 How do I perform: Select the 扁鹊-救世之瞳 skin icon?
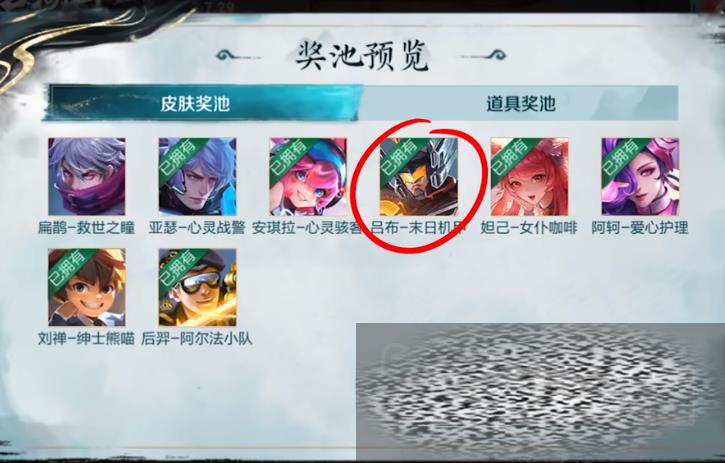86,177
